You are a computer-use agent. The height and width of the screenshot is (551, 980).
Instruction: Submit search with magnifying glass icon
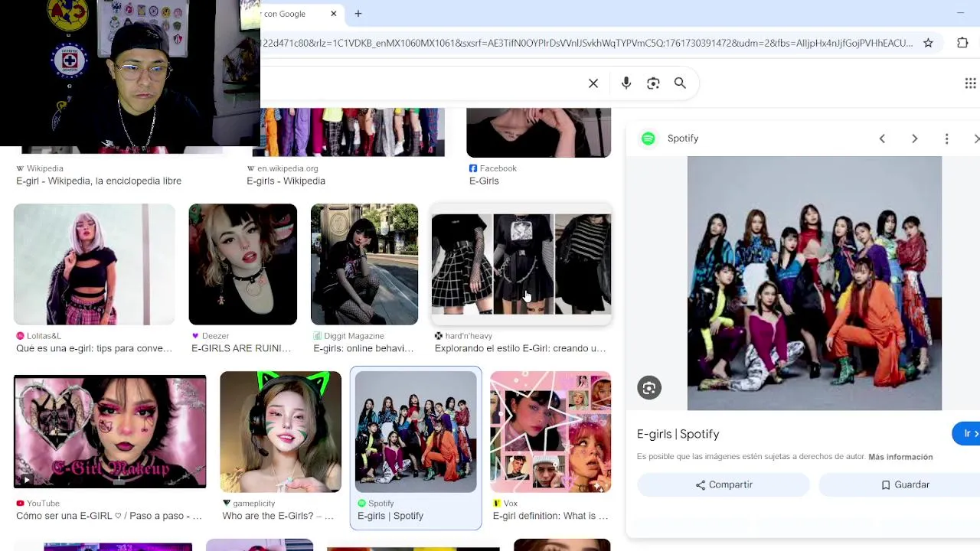click(x=680, y=83)
